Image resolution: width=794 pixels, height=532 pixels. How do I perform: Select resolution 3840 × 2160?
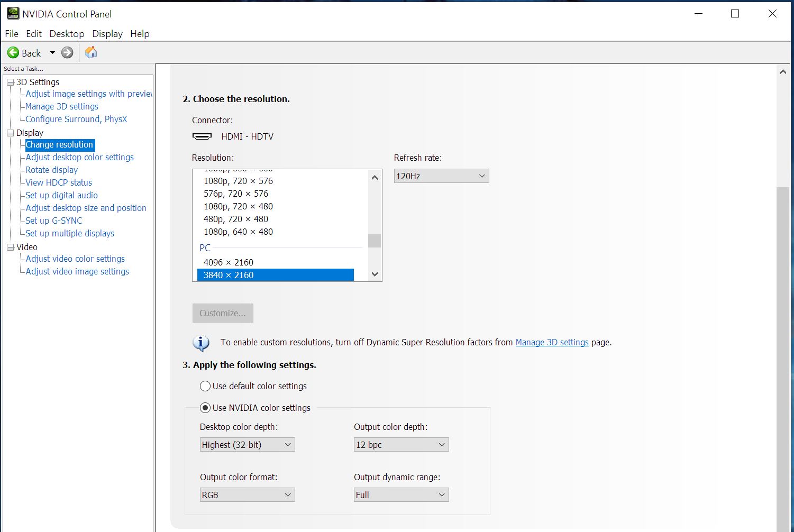click(x=276, y=275)
